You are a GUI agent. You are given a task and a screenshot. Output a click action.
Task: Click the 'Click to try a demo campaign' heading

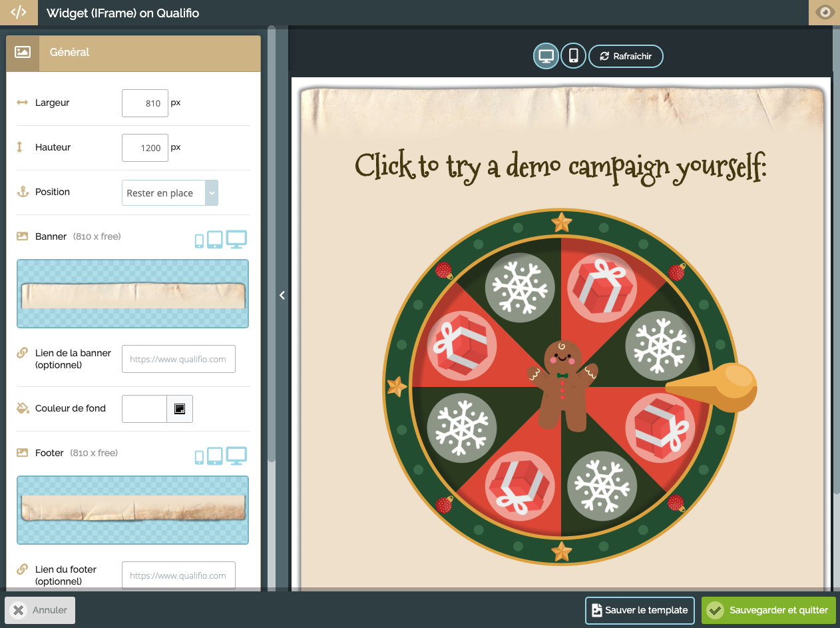click(x=560, y=166)
